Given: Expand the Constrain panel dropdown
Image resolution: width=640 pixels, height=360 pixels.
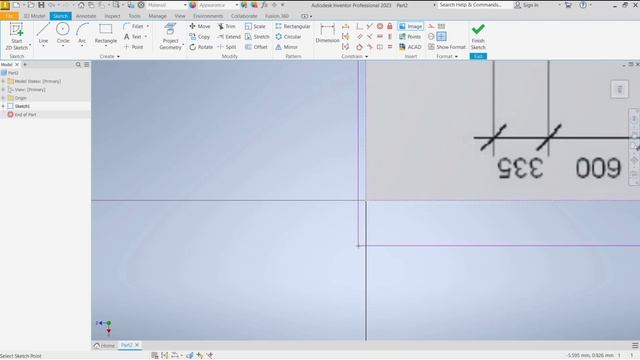Looking at the screenshot, I should (x=354, y=56).
